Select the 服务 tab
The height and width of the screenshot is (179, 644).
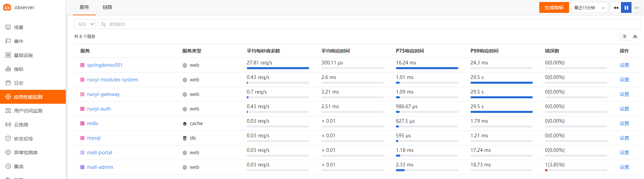tap(84, 7)
